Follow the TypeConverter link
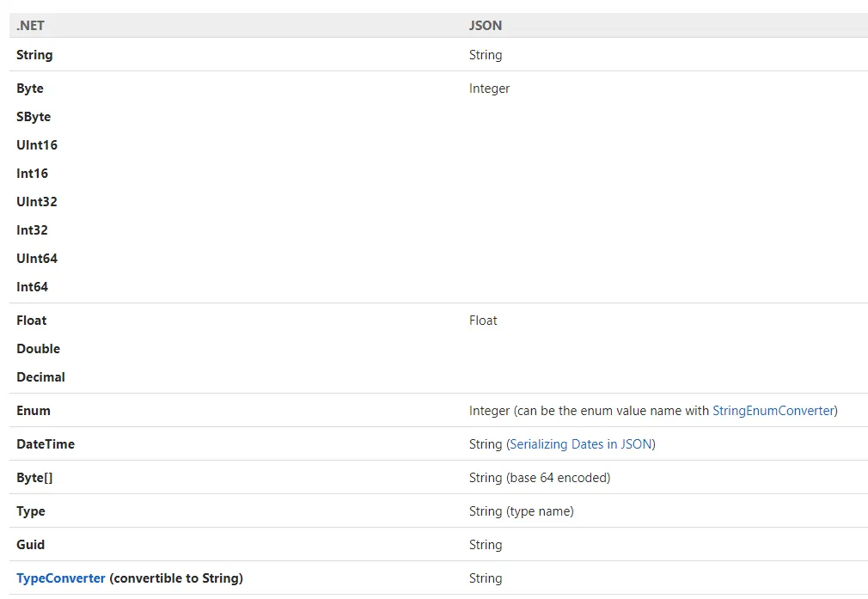The height and width of the screenshot is (599, 868). (61, 578)
